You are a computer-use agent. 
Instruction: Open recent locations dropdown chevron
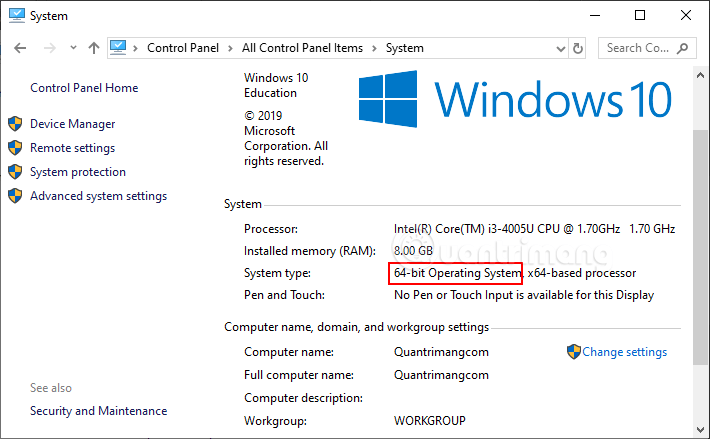point(73,48)
